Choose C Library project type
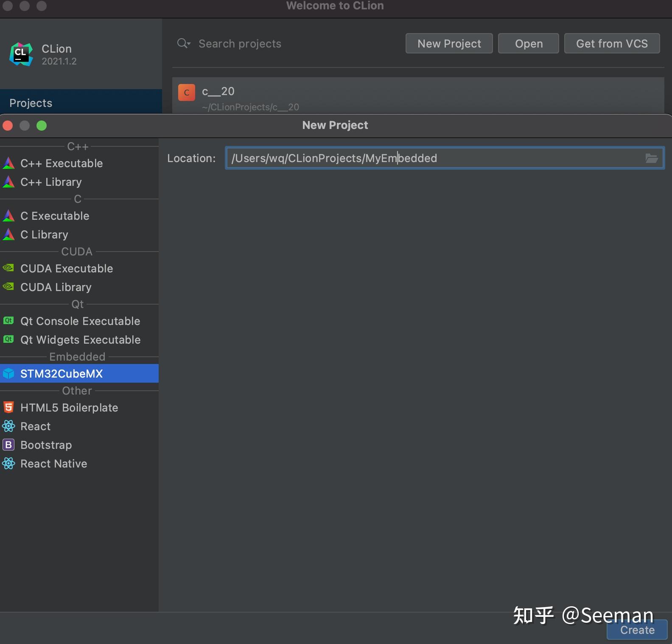672x644 pixels. tap(79, 235)
